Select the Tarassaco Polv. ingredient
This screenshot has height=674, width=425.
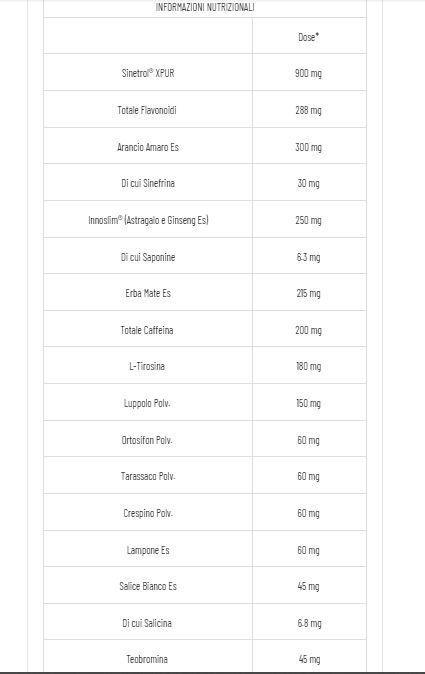pyautogui.click(x=148, y=476)
